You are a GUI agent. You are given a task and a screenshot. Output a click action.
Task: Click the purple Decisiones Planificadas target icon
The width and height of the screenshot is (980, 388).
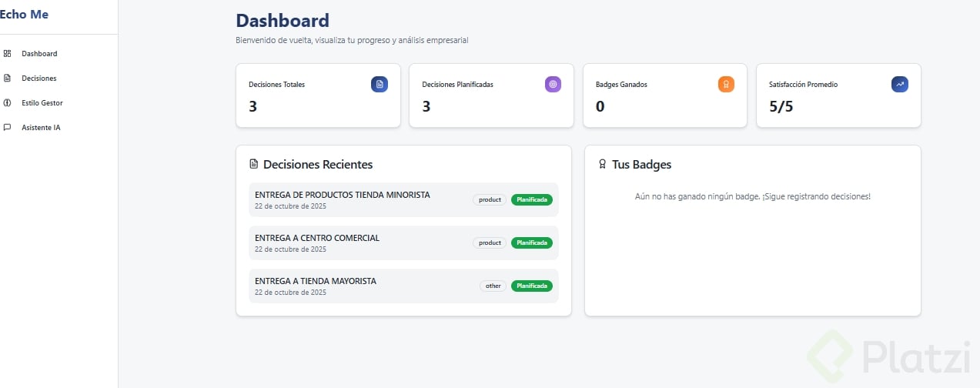tap(553, 85)
